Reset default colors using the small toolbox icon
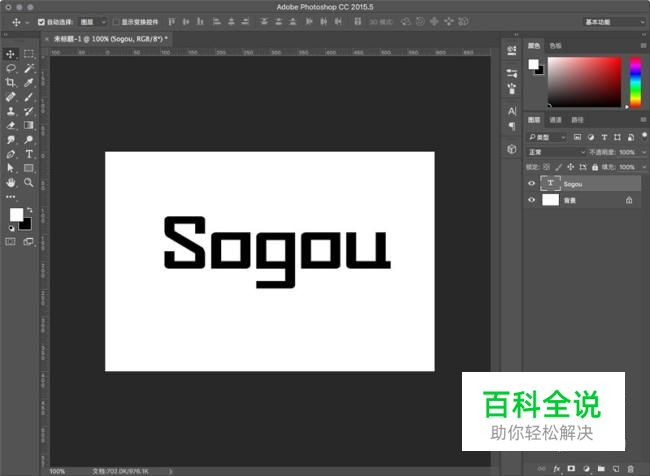The image size is (650, 476). [x=12, y=228]
